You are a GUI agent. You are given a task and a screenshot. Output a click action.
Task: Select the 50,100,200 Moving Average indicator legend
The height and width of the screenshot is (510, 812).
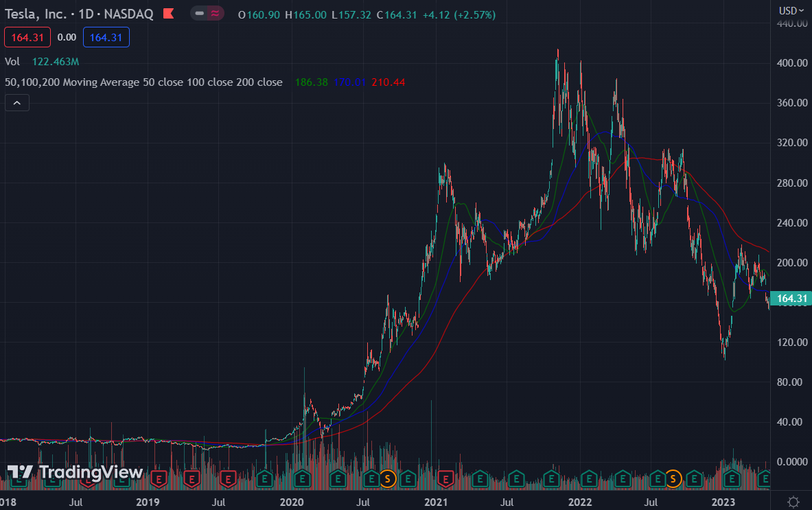(143, 82)
